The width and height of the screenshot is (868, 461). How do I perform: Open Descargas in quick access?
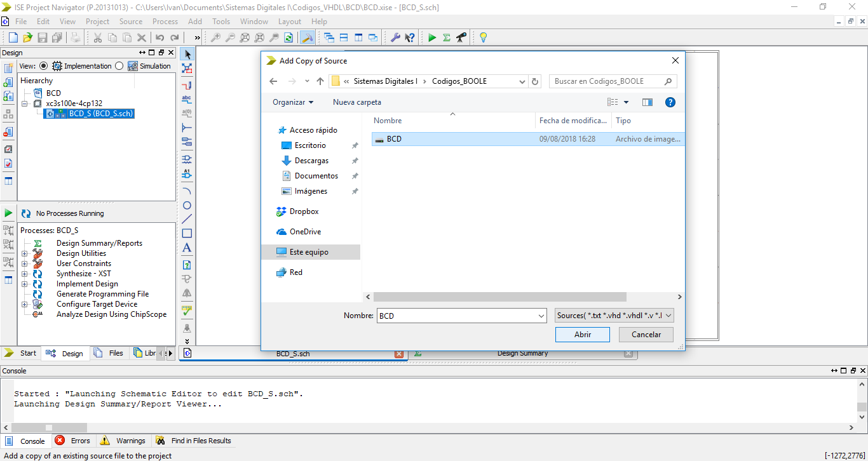click(x=311, y=161)
